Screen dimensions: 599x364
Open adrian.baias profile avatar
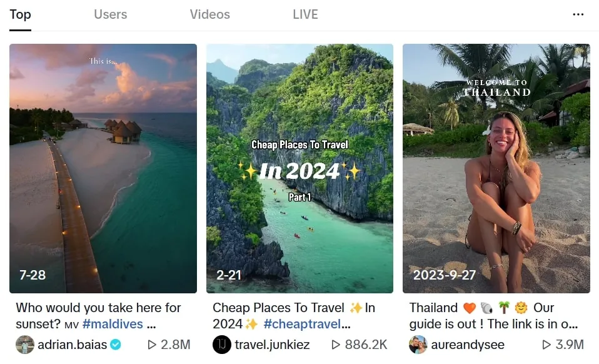24,343
